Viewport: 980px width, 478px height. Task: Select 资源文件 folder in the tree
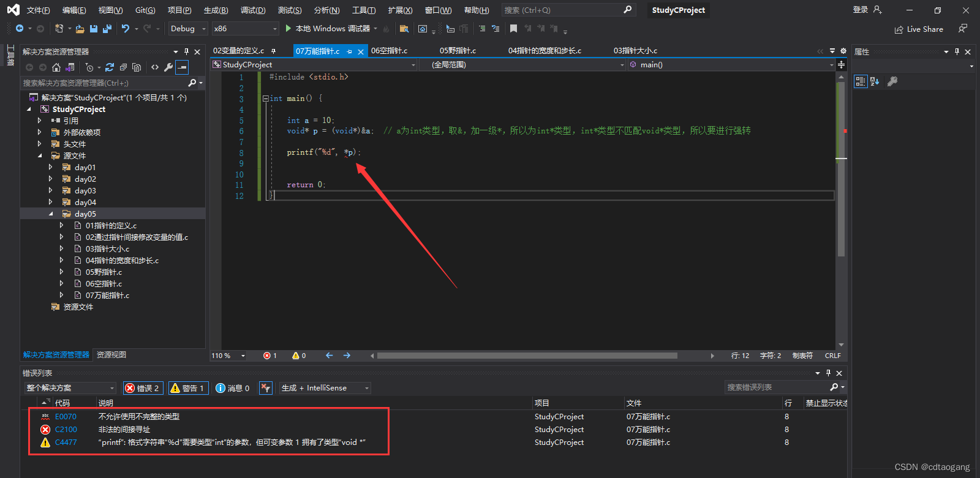click(x=78, y=307)
